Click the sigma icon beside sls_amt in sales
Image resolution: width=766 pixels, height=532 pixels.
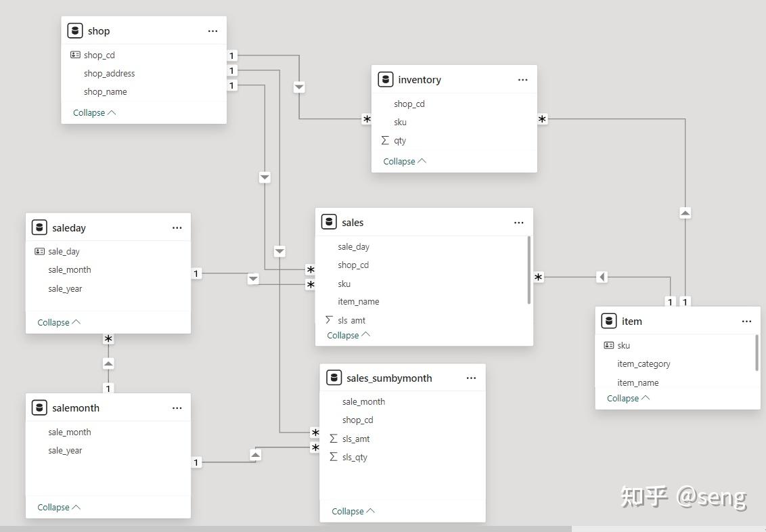[328, 319]
